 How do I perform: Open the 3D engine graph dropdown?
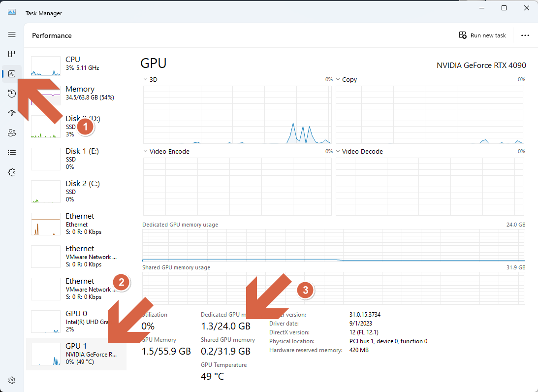150,80
